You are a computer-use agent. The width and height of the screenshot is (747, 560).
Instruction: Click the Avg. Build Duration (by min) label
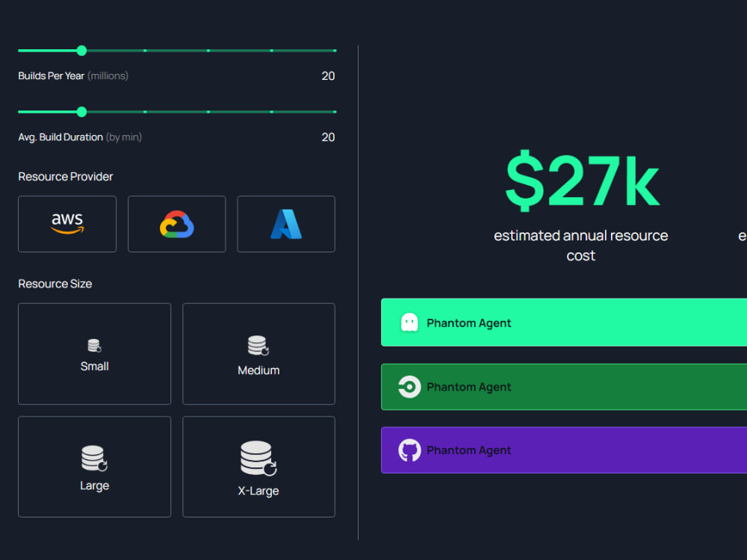point(80,137)
